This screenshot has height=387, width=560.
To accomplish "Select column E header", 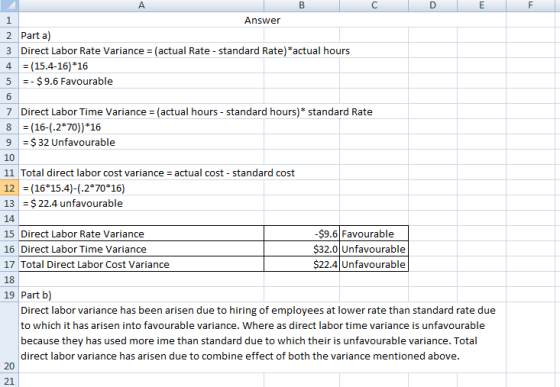I will pos(482,5).
